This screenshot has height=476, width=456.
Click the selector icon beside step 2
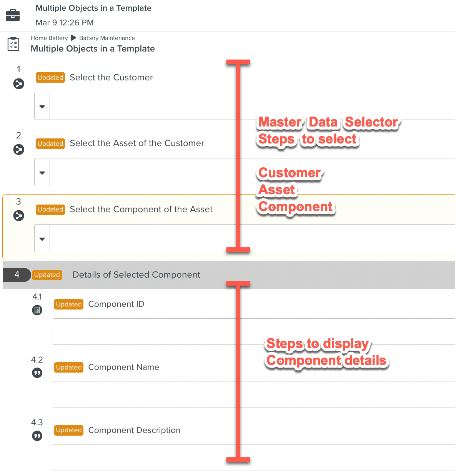(18, 150)
